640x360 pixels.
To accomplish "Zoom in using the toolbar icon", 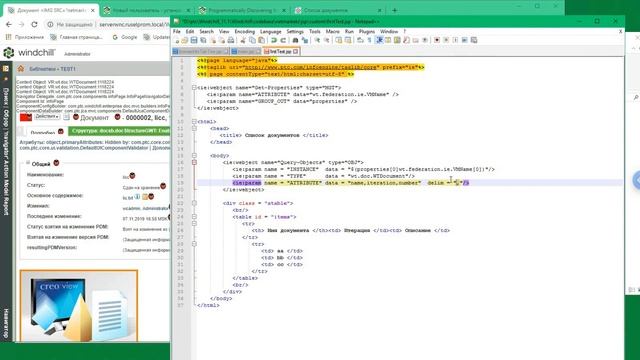I will pos(318,40).
